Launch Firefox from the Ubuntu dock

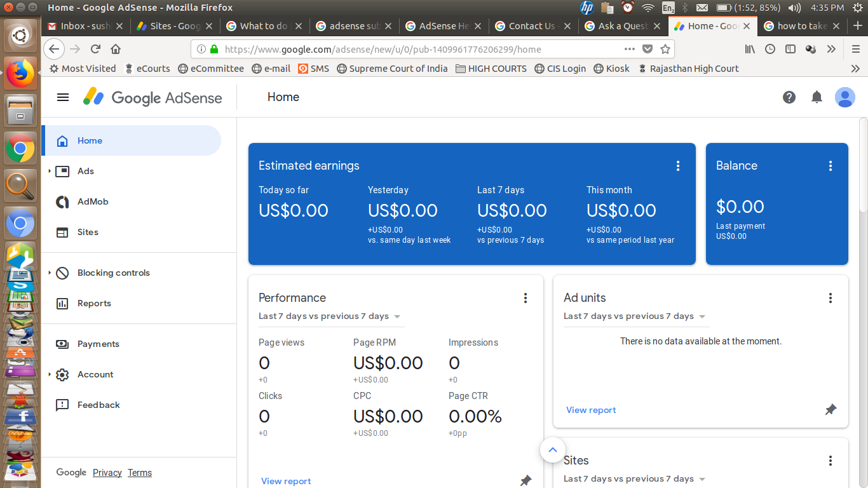pyautogui.click(x=20, y=74)
